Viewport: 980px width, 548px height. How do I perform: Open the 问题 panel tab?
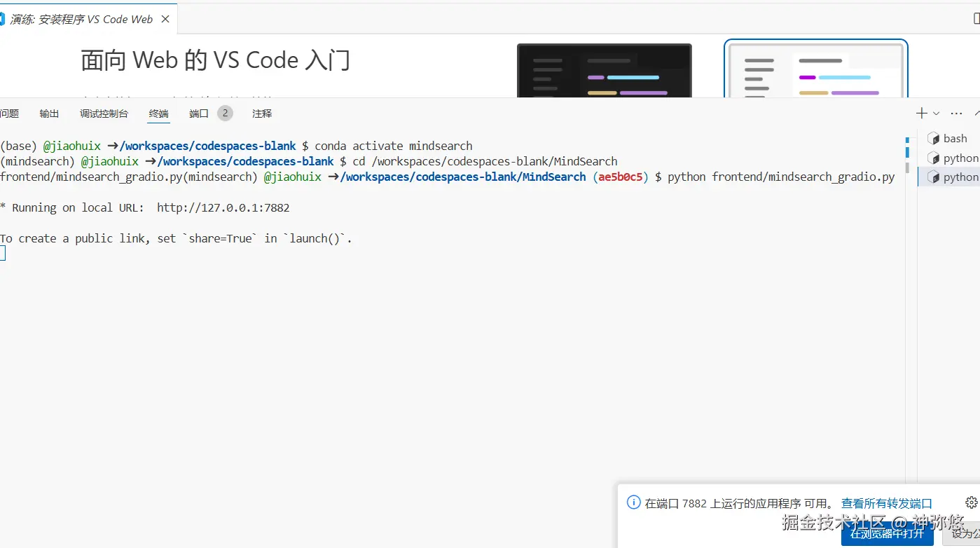coord(9,114)
